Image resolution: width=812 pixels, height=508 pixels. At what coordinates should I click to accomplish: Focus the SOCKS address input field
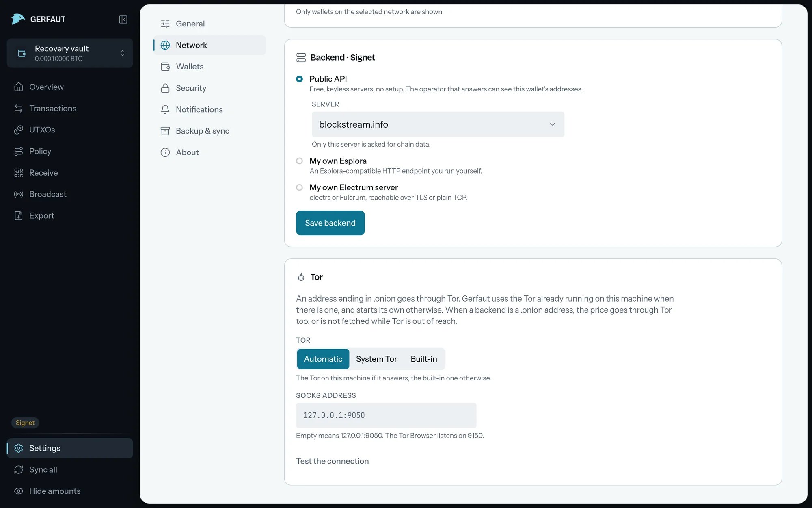pos(386,415)
